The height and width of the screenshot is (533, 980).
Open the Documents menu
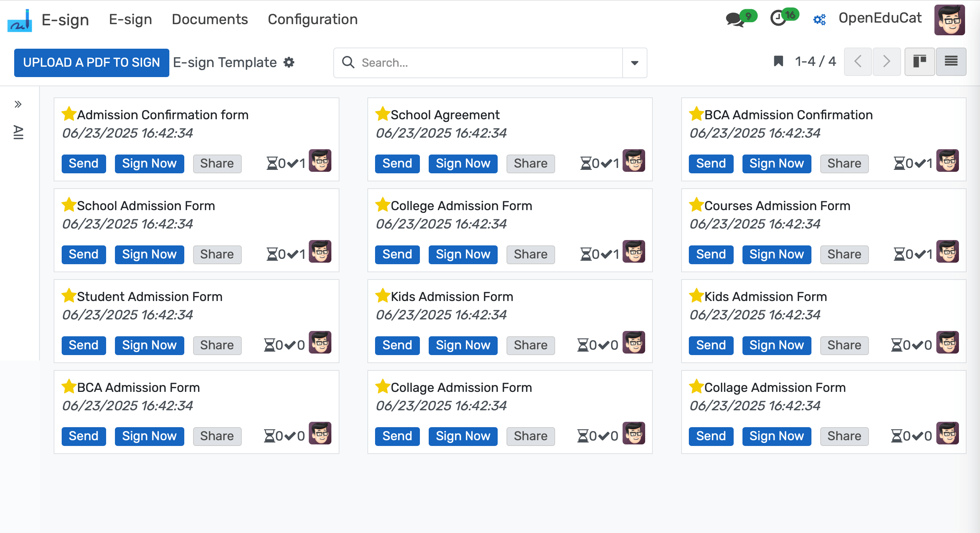[x=210, y=19]
